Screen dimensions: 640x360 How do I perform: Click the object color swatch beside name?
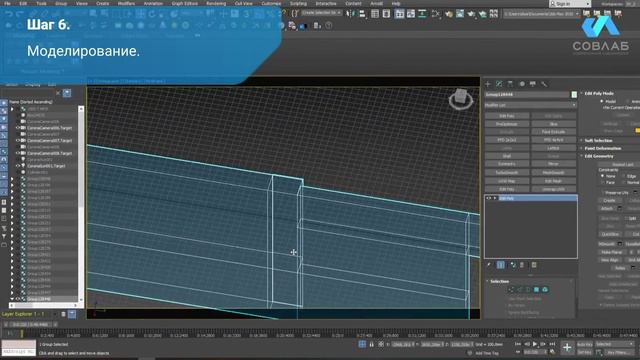(574, 95)
